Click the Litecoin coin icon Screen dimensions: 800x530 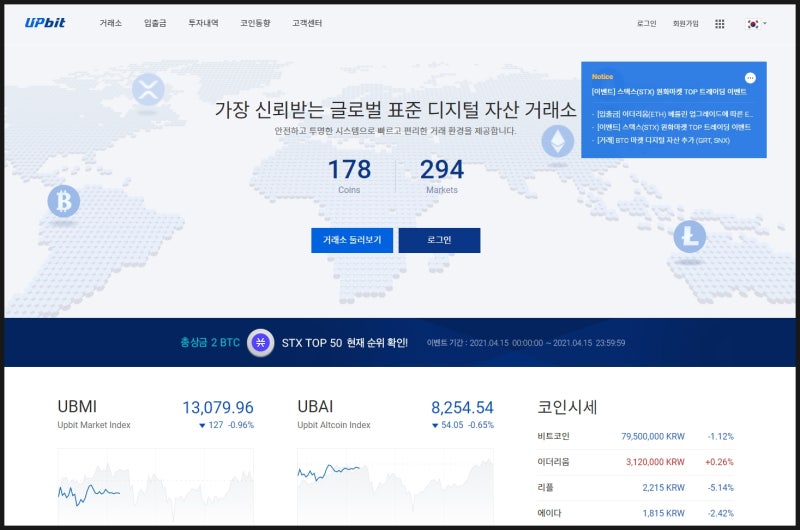click(690, 236)
